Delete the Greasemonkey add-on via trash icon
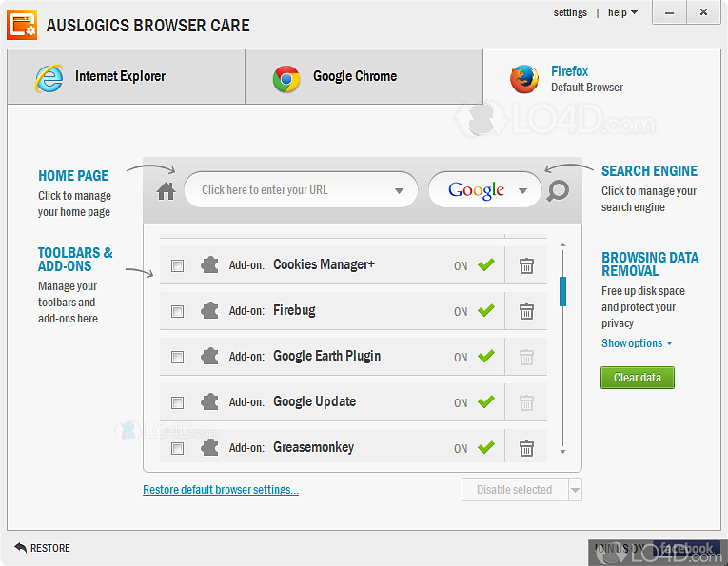Image resolution: width=728 pixels, height=566 pixels. 526,448
